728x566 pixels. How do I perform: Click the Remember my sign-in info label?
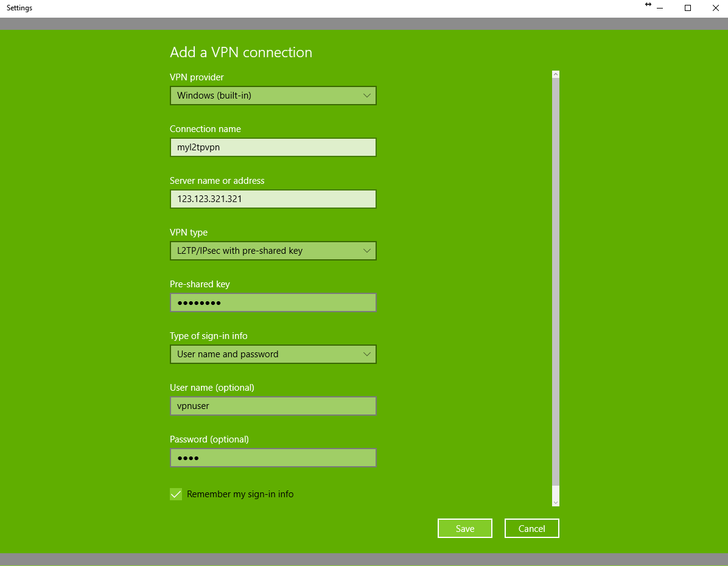pyautogui.click(x=240, y=494)
